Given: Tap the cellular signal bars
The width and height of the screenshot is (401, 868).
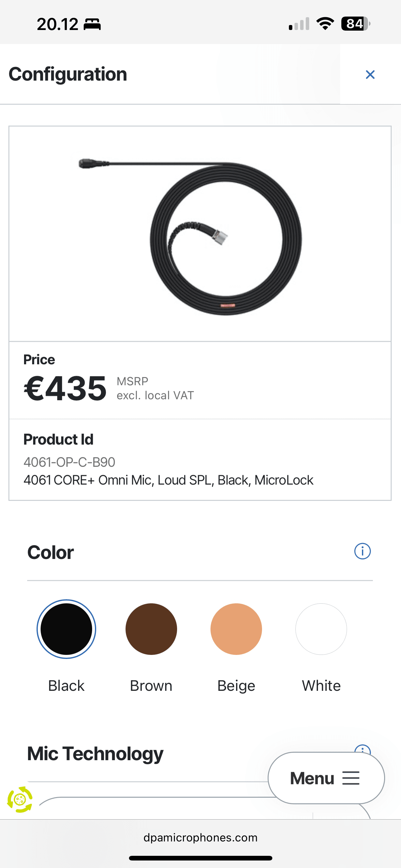Looking at the screenshot, I should tap(299, 24).
